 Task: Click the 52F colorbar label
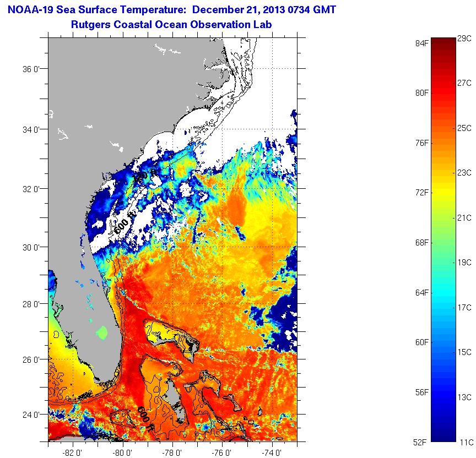point(420,443)
